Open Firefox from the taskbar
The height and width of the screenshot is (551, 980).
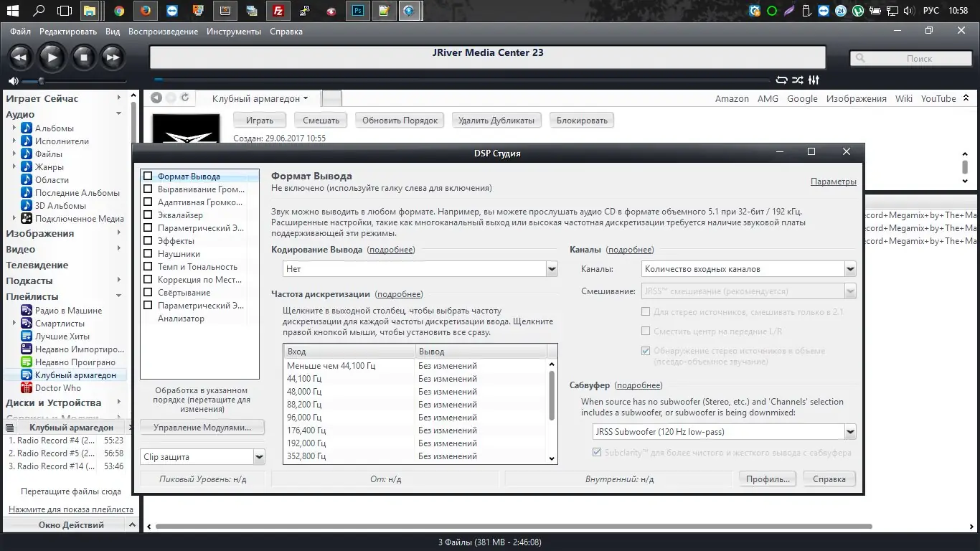point(146,11)
